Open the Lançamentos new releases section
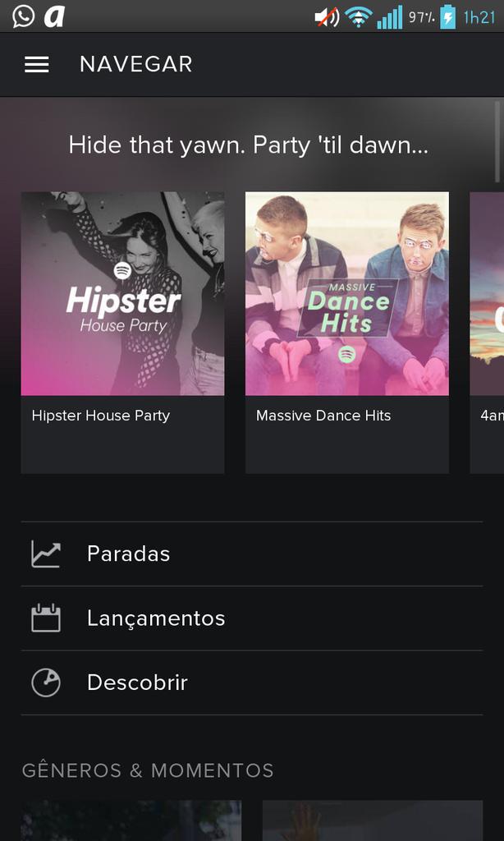504x841 pixels. tap(252, 618)
